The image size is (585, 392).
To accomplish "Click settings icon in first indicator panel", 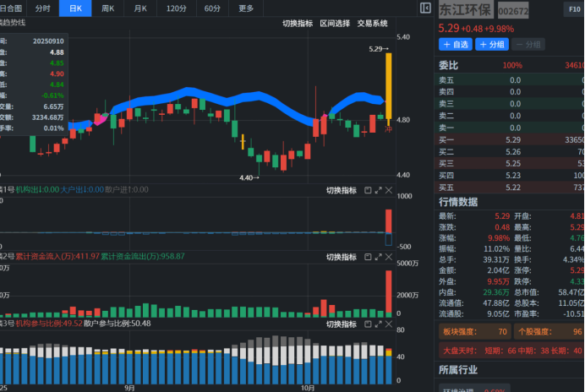I will point(367,190).
